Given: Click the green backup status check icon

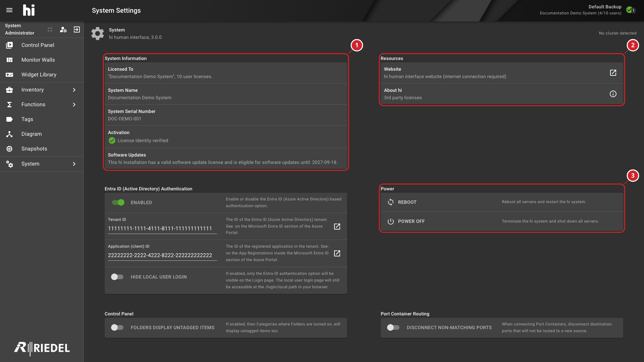Looking at the screenshot, I should point(630,10).
